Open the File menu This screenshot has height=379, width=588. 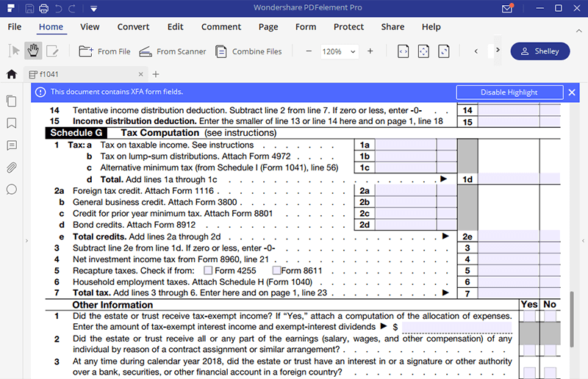(15, 27)
